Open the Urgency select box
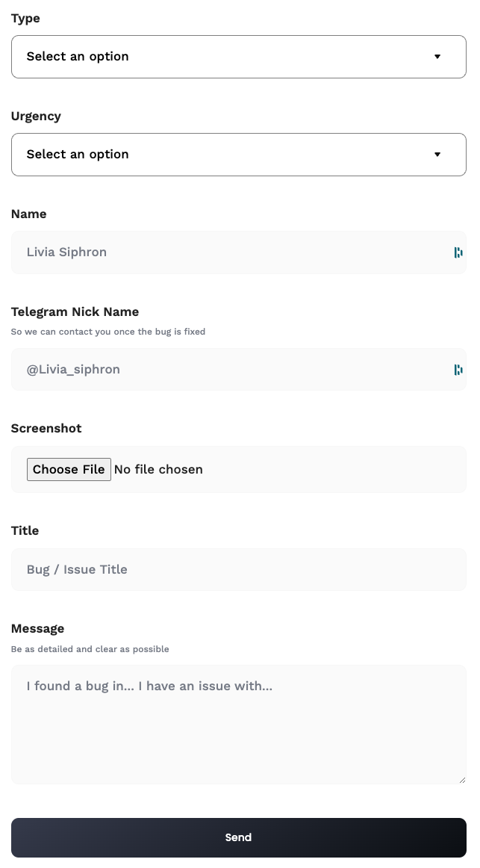Viewport: 480px width, 868px height. (x=224, y=155)
